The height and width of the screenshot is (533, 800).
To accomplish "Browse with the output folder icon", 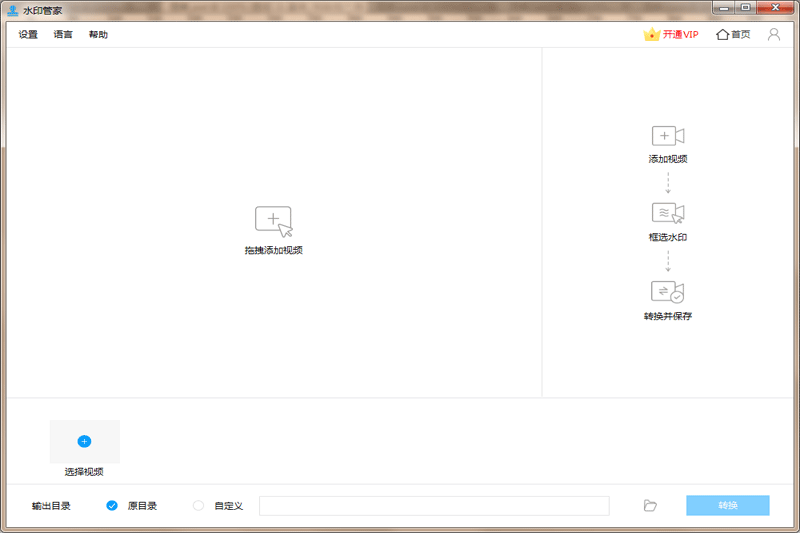I will (x=650, y=506).
